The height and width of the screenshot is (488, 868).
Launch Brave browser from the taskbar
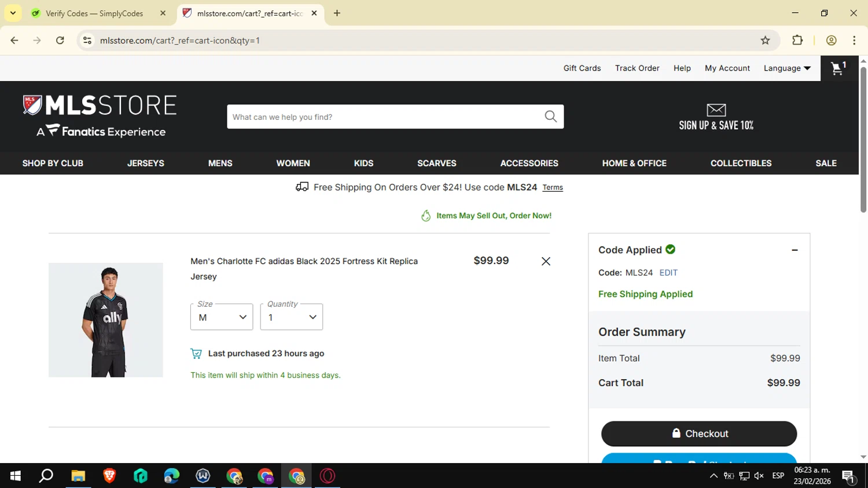(109, 476)
